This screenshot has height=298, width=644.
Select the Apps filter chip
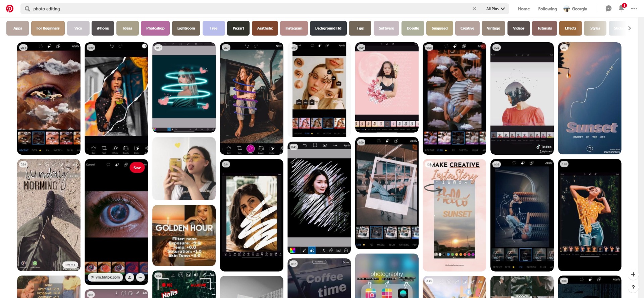point(18,28)
